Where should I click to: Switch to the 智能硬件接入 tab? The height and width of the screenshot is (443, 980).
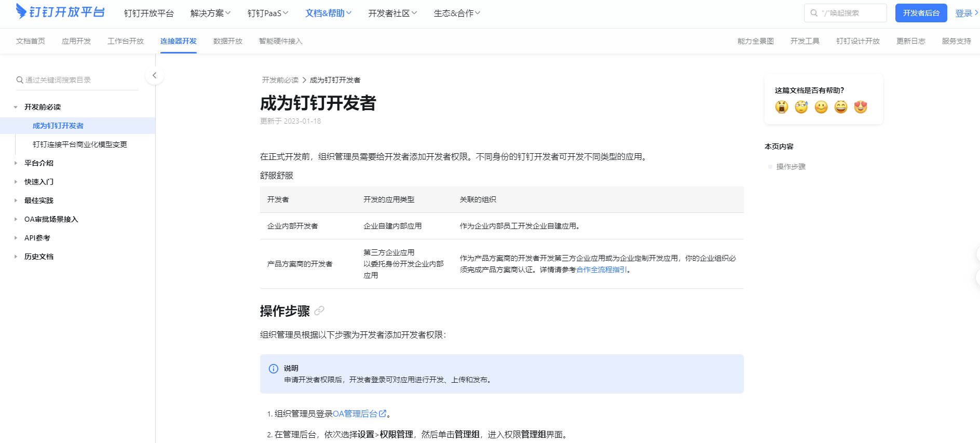click(281, 41)
